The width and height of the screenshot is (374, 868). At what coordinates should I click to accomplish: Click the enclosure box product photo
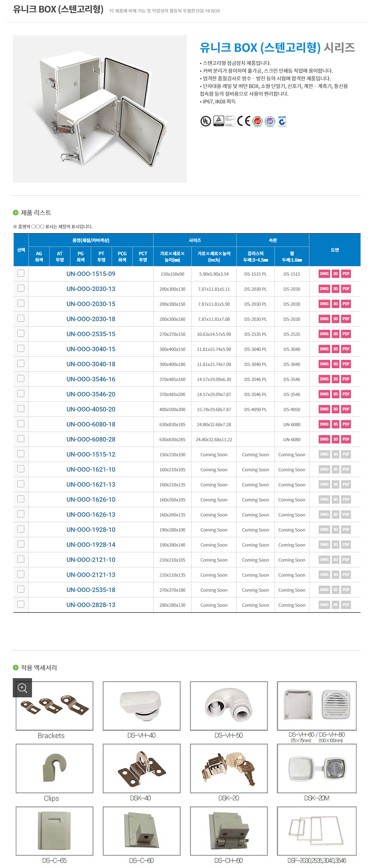click(99, 109)
